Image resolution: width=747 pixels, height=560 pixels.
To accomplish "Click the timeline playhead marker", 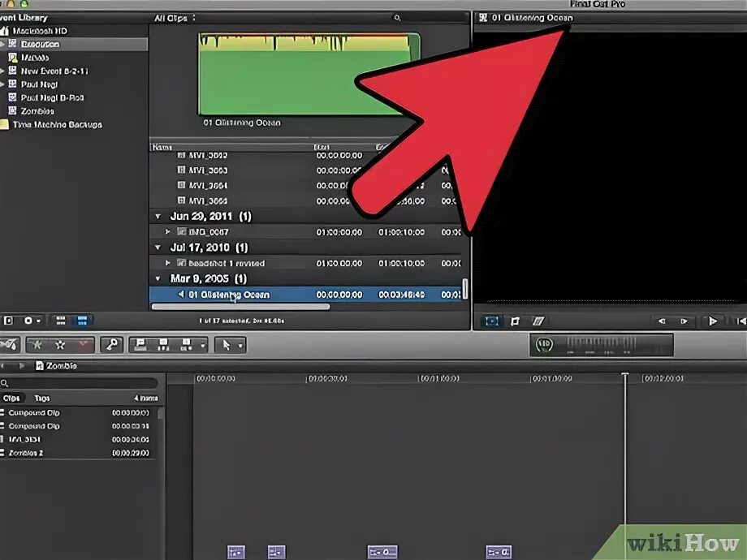I will [x=625, y=377].
